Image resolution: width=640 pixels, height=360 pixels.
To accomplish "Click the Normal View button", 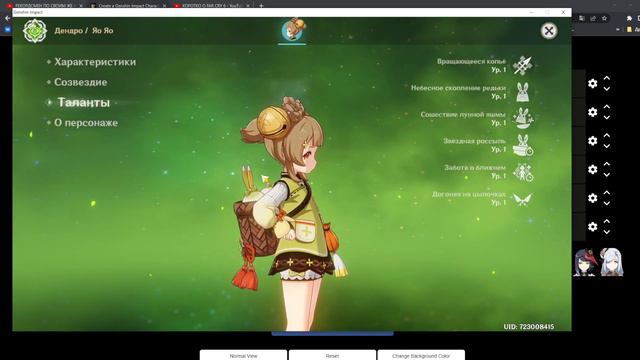I will pos(243,355).
